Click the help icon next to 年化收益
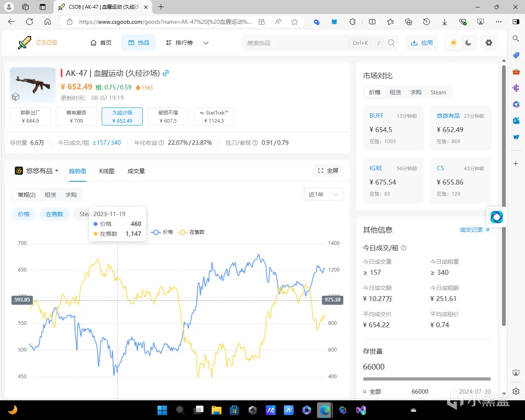Image resolution: width=525 pixels, height=420 pixels. 161,143
